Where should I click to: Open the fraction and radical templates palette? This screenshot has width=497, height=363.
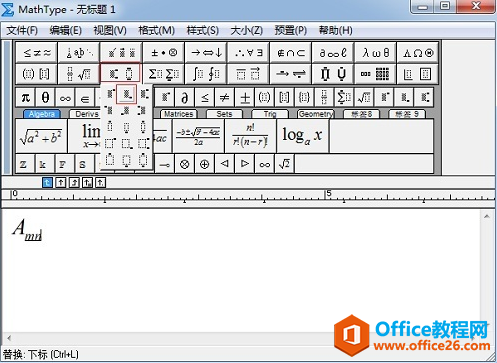pyautogui.click(x=79, y=74)
